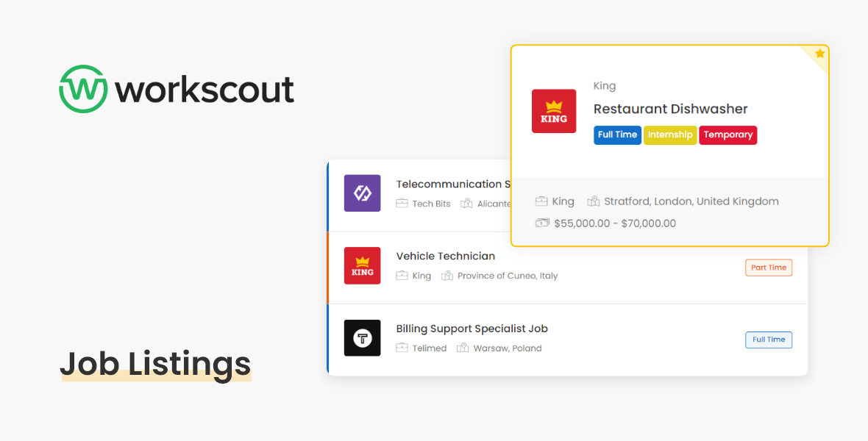This screenshot has height=441, width=868.
Task: Open the Vehicle Technician job posting
Action: [446, 256]
